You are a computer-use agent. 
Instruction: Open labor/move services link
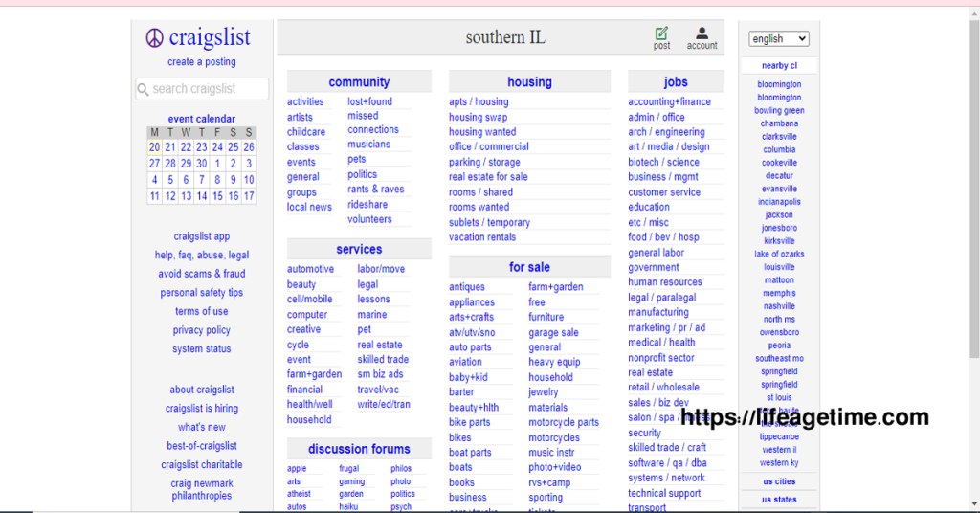pos(381,269)
